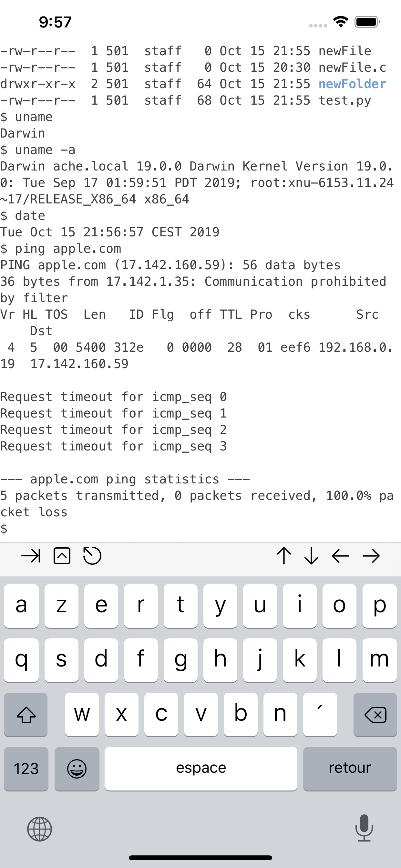Start dictation with the microphone icon

(x=363, y=829)
